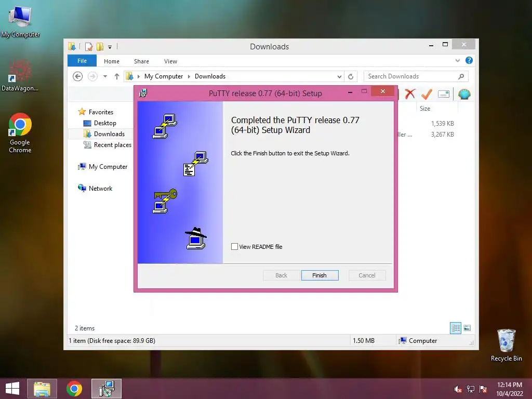This screenshot has height=399, width=532.
Task: Click the Downloads folder icon in window title bar
Action: pos(72,46)
